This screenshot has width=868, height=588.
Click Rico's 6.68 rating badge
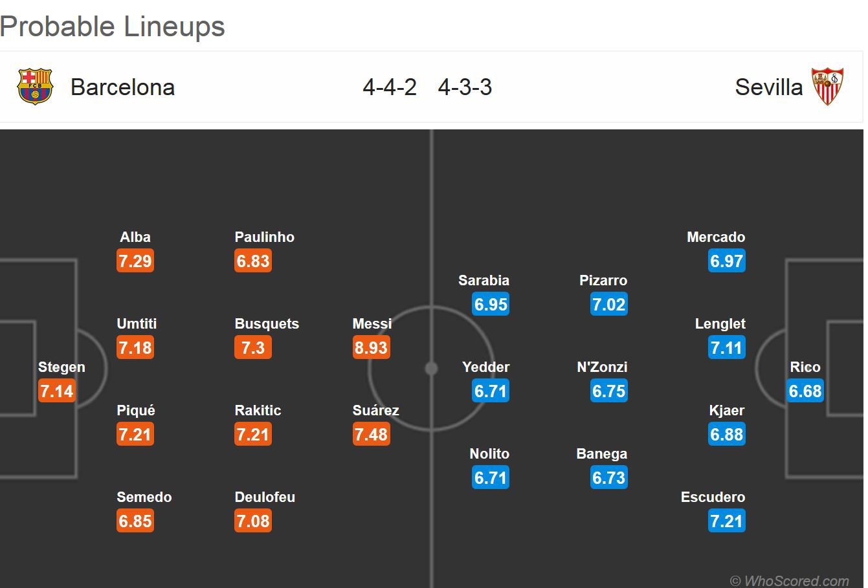point(805,391)
